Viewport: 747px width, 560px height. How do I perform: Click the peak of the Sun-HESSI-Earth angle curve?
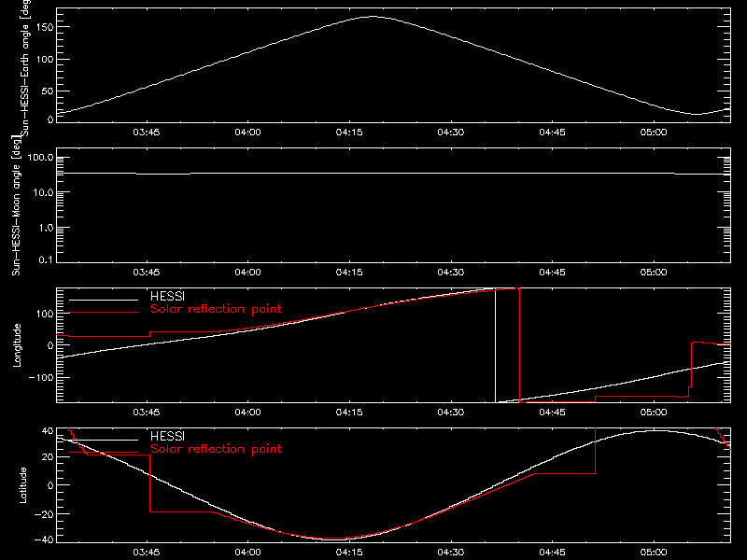(373, 17)
